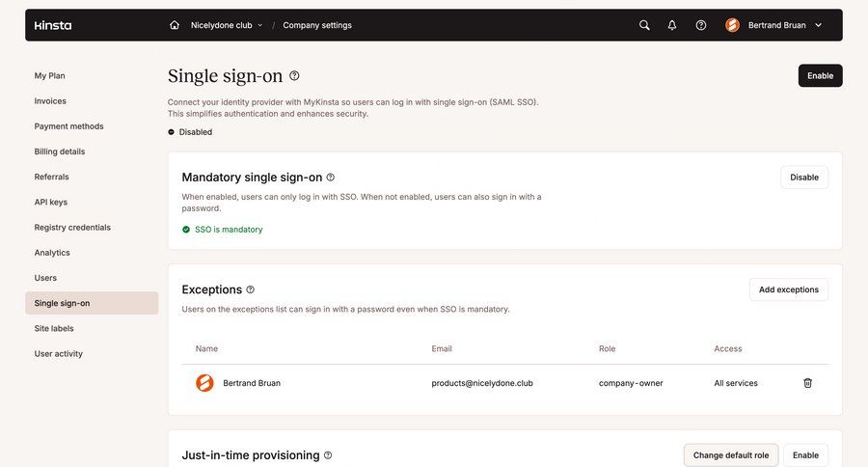Click help icon next to Exceptions heading
This screenshot has width=868, height=467.
[251, 289]
